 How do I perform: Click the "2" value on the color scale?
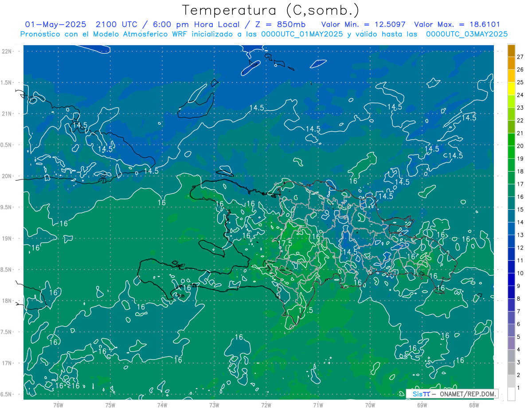tap(519, 375)
